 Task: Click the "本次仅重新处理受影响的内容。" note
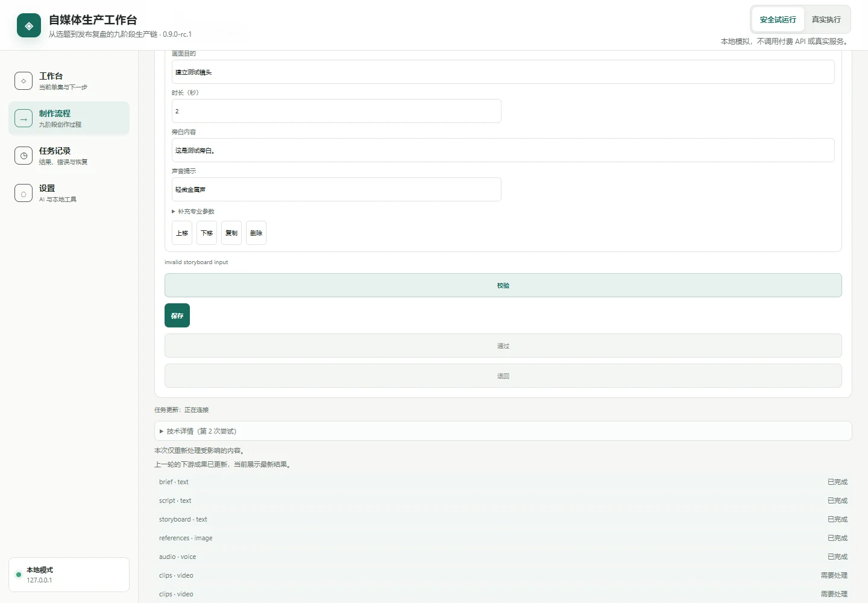[x=201, y=450]
